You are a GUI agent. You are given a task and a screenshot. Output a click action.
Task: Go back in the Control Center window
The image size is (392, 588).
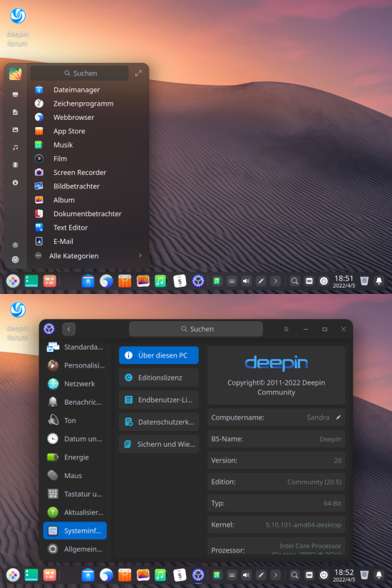[69, 329]
